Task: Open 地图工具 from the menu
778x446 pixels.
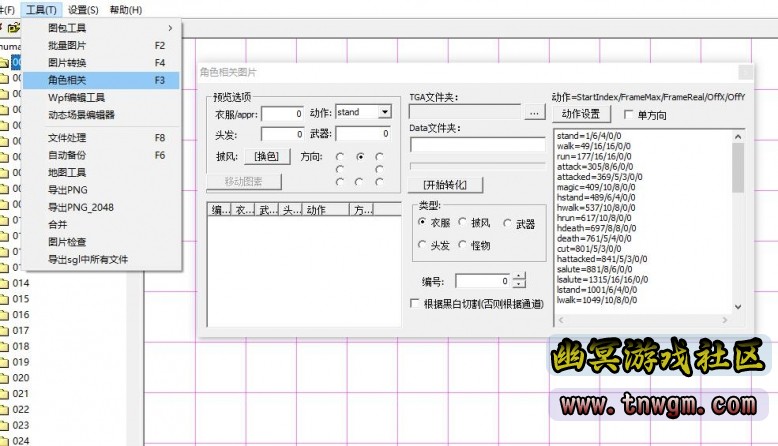Action: pyautogui.click(x=101, y=173)
